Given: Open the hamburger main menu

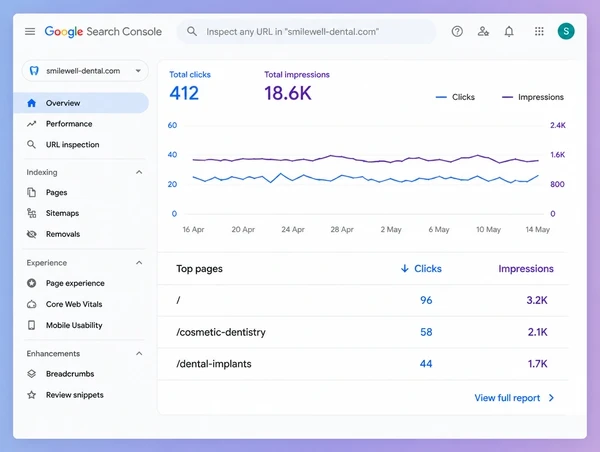Looking at the screenshot, I should tap(30, 31).
